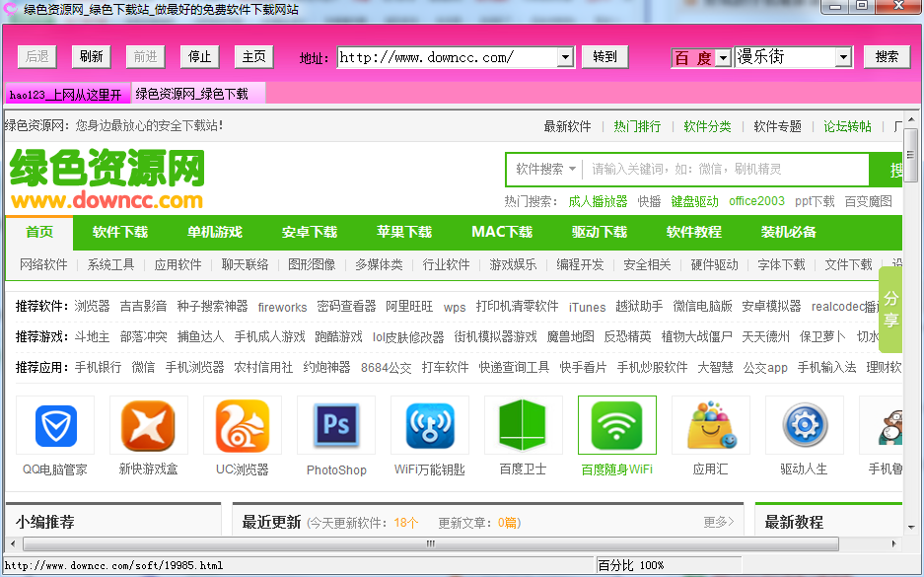Image resolution: width=924 pixels, height=577 pixels.
Task: Click the highlighted 百度随身WiFi icon
Action: coord(616,425)
